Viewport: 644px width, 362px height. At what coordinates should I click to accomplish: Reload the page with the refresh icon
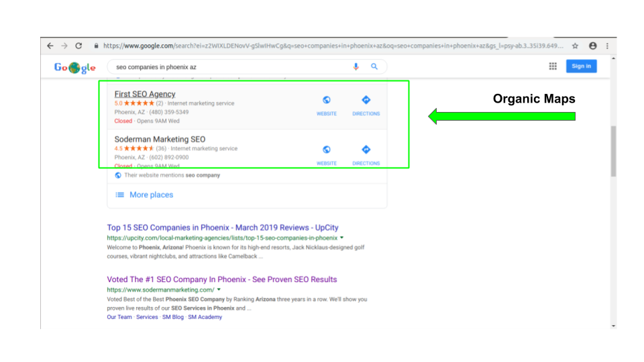(x=79, y=46)
